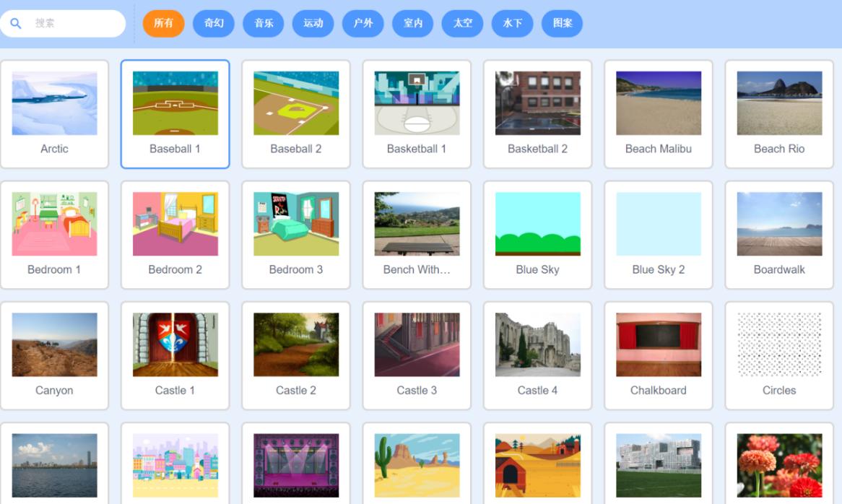Screen dimensions: 842x504
Task: Select the 户外 category filter
Action: tap(363, 23)
